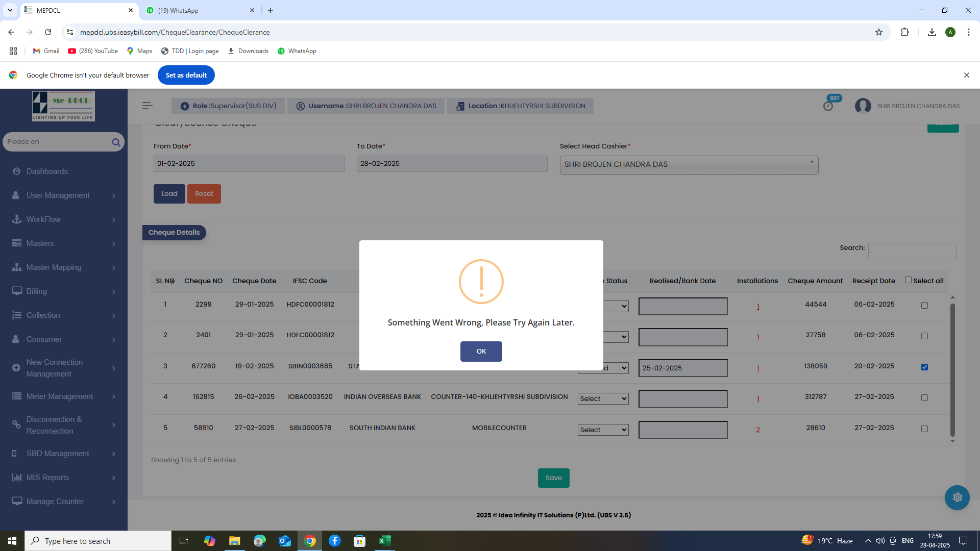Viewport: 980px width, 551px height.
Task: Open New Connection Management menu
Action: pos(64,368)
